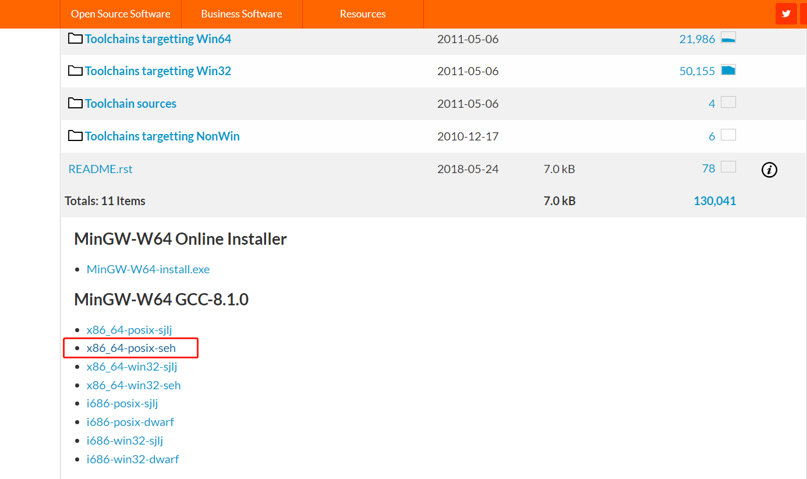Screen dimensions: 807x479
Task: Open Toolchains targetting NonWin folder
Action: click(x=162, y=136)
